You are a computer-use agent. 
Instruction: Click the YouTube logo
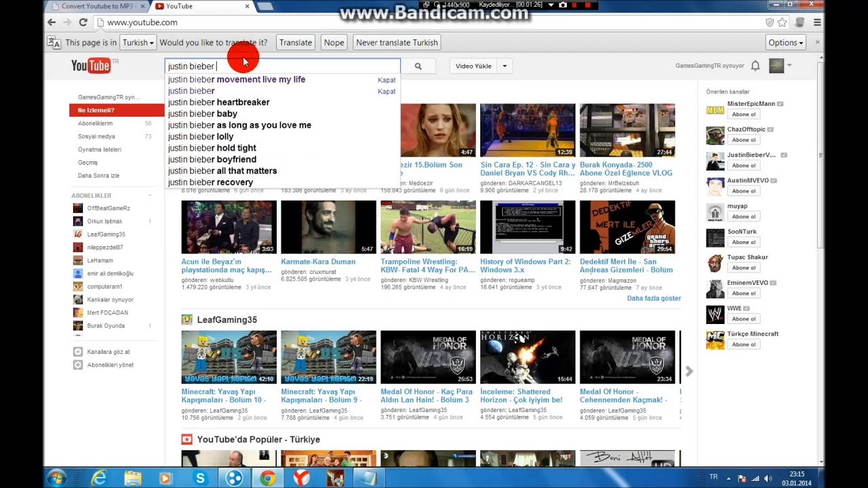coord(91,66)
